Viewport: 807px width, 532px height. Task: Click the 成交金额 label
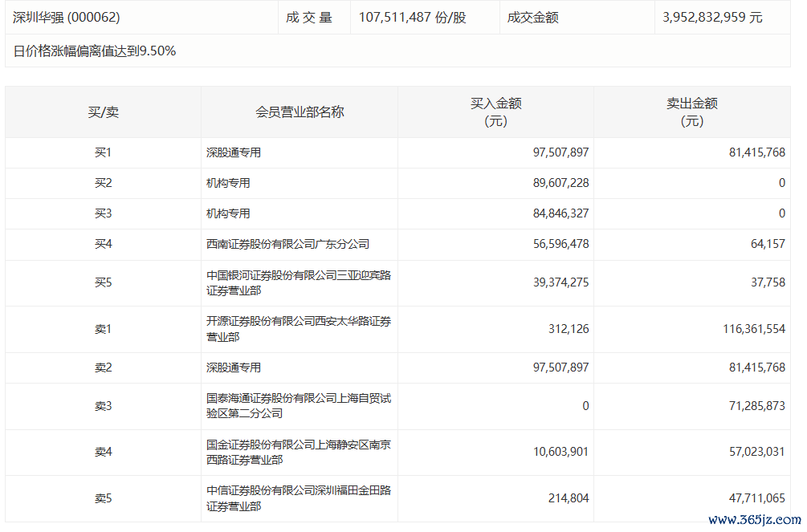(532, 18)
